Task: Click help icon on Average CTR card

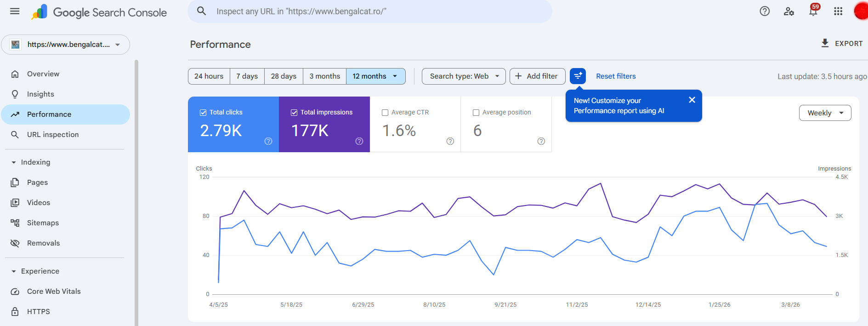Action: (x=450, y=141)
